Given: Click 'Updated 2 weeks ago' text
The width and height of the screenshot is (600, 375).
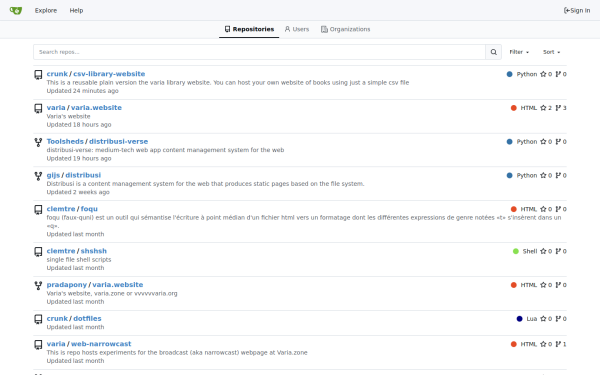Looking at the screenshot, I should (78, 192).
